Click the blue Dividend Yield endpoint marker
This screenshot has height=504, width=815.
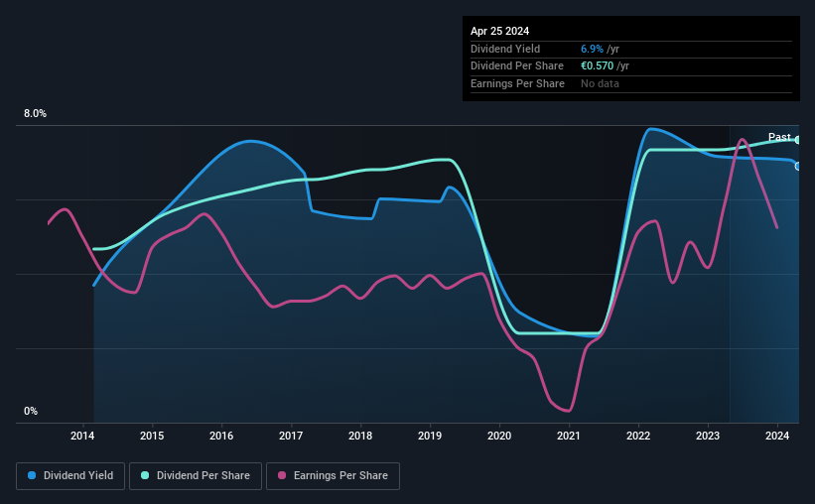point(798,167)
